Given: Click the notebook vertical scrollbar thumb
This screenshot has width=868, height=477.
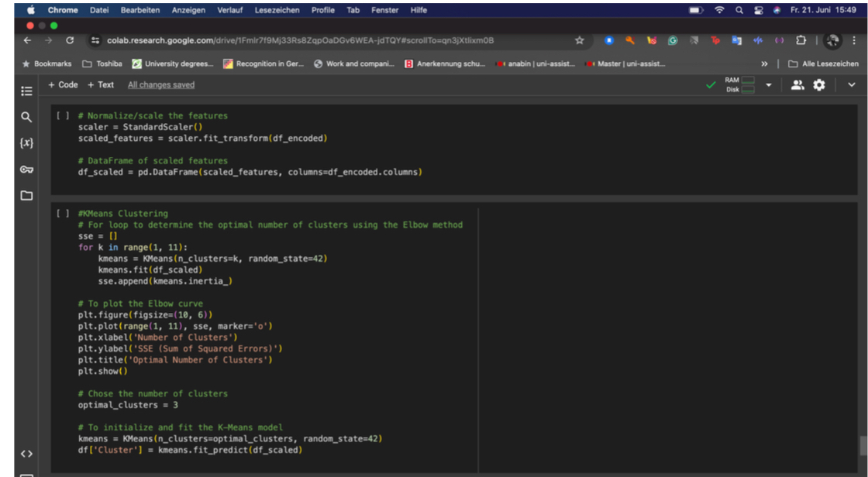Looking at the screenshot, I should coord(863,445).
